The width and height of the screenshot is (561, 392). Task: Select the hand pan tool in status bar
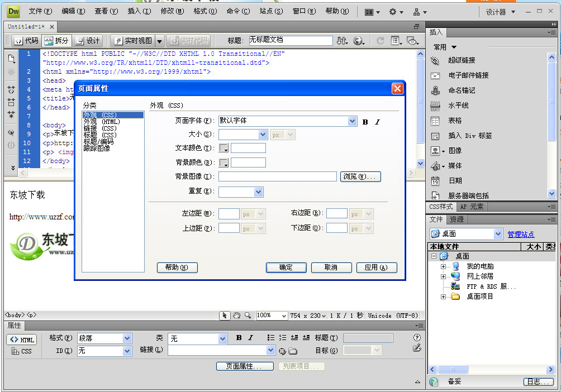coord(237,315)
